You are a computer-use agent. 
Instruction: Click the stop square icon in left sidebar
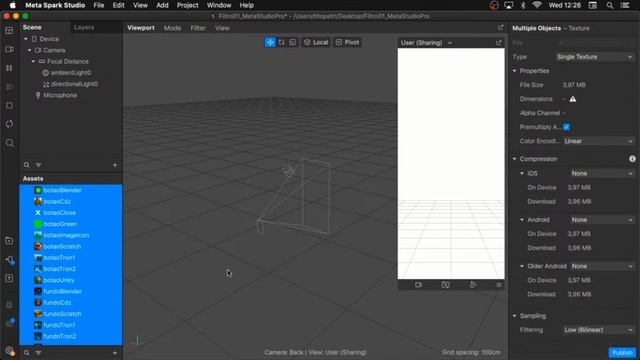(x=9, y=105)
